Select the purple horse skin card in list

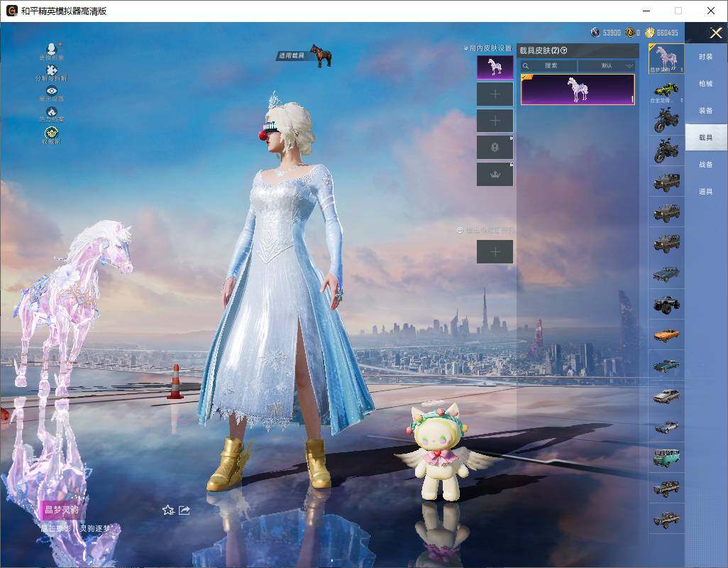coord(578,89)
